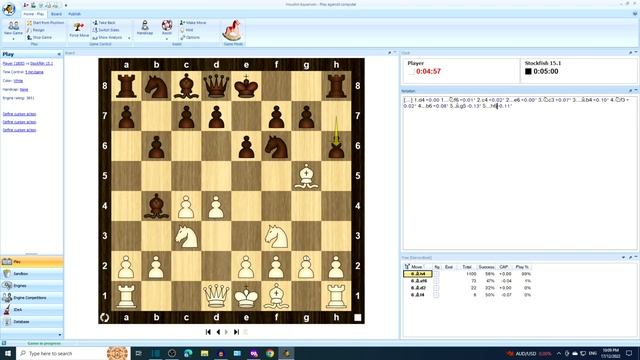This screenshot has height=360, width=640.
Task: Change the Color White link
Action: (x=18, y=81)
